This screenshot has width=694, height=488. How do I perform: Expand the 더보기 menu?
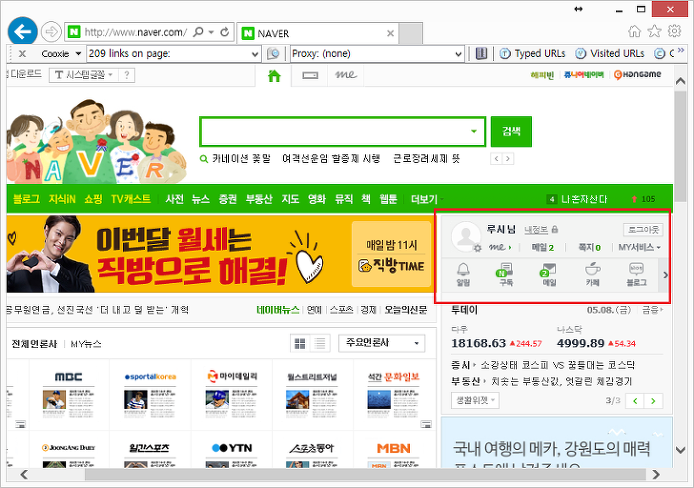tap(427, 199)
